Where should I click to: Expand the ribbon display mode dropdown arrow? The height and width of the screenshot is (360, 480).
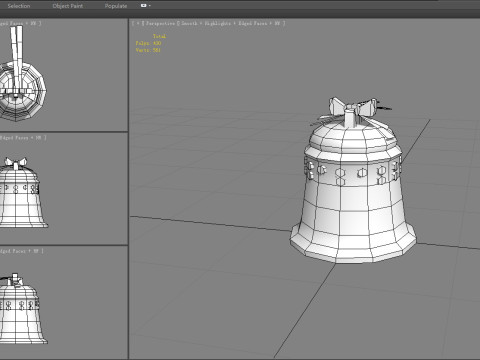tap(150, 6)
